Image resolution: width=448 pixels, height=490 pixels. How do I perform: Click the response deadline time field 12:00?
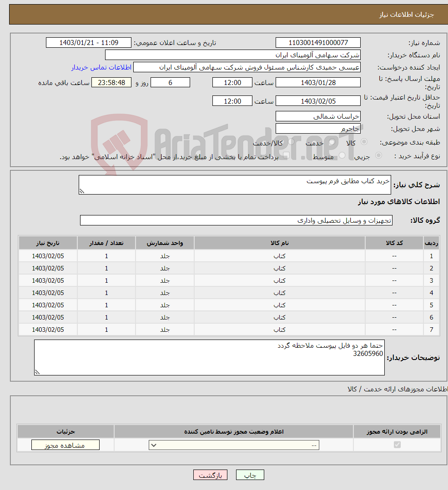232,83
